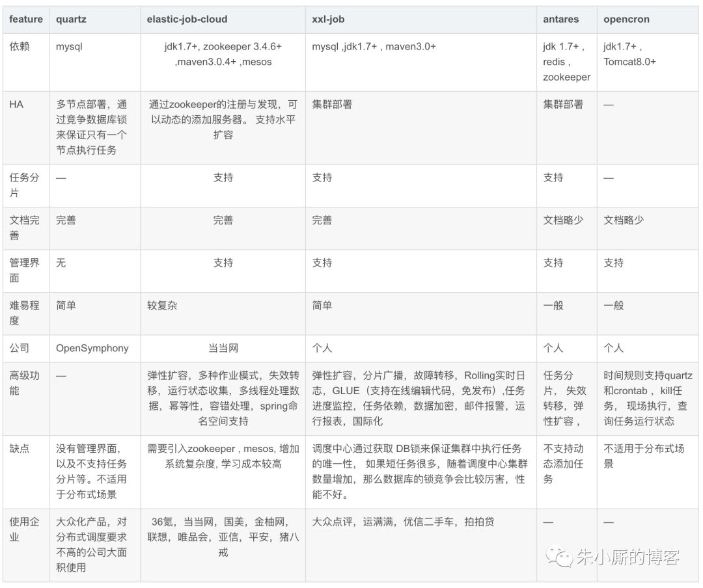Click '支持' in elastic-job-cloud 任务分片 row
Image resolution: width=703 pixels, height=588 pixels.
tap(223, 178)
